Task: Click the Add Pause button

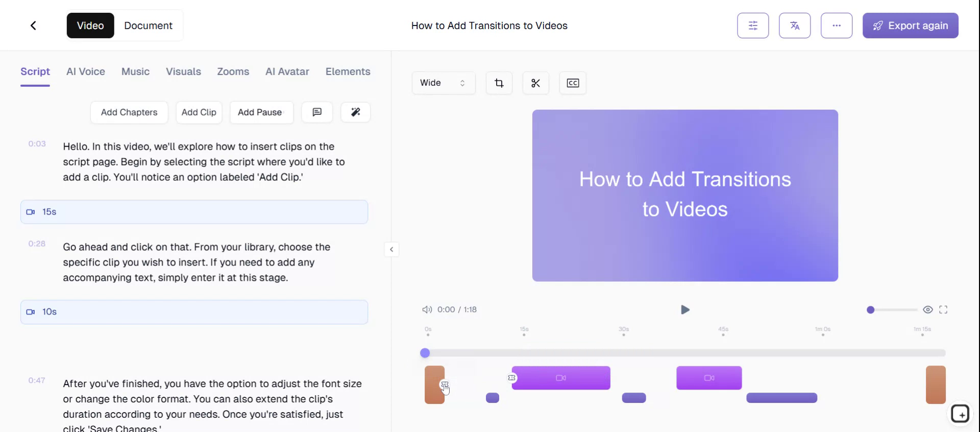Action: tap(261, 112)
